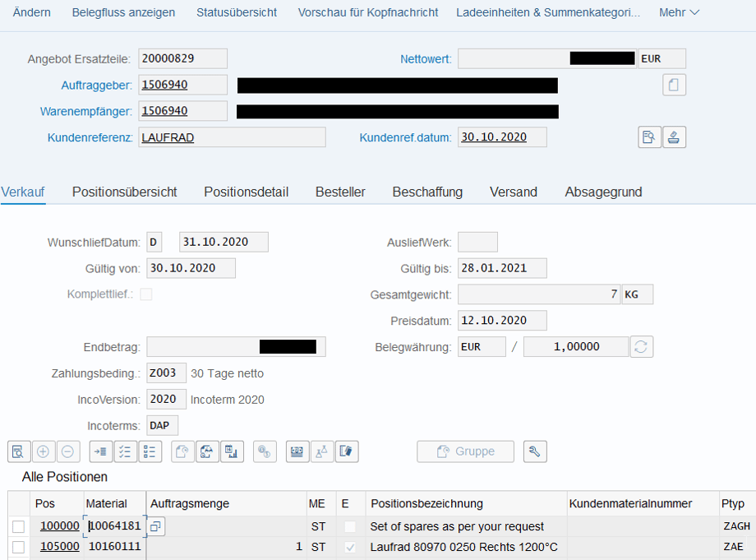Image resolution: width=756 pixels, height=560 pixels.
Task: Click the Material column header
Action: point(115,503)
